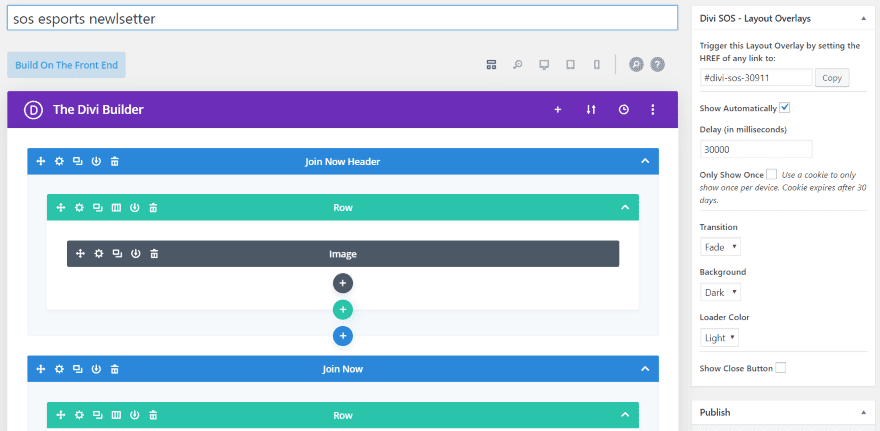The width and height of the screenshot is (880, 431).
Task: Copy the divi-sos overlay HREF
Action: click(832, 78)
